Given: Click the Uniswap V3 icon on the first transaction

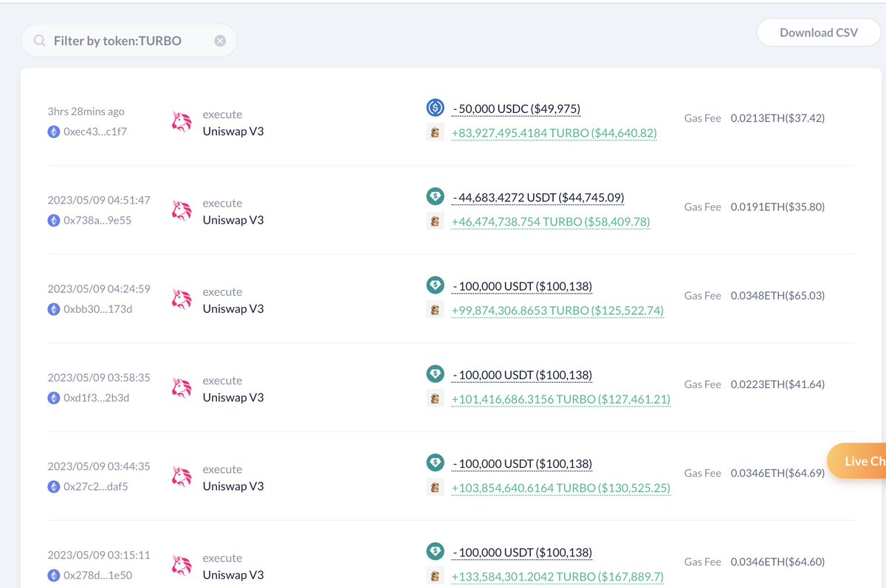Looking at the screenshot, I should [x=182, y=122].
